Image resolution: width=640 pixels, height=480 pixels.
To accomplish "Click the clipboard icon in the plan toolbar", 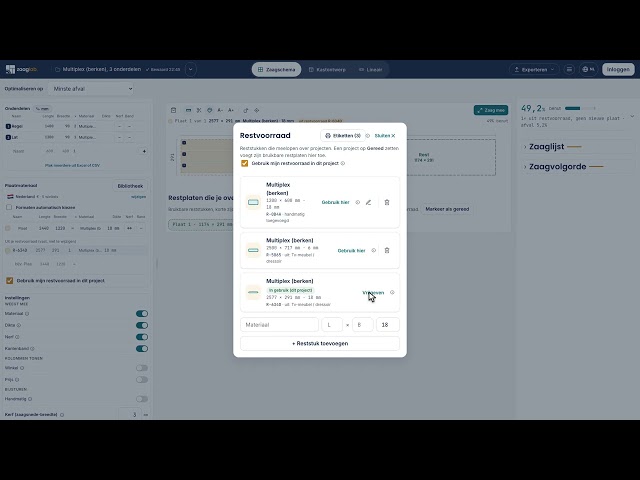I will [173, 110].
